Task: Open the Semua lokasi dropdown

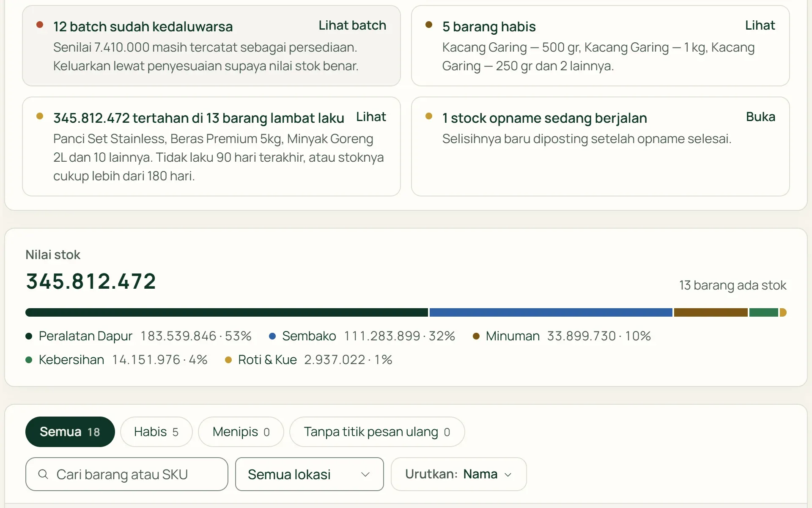Action: pyautogui.click(x=309, y=474)
